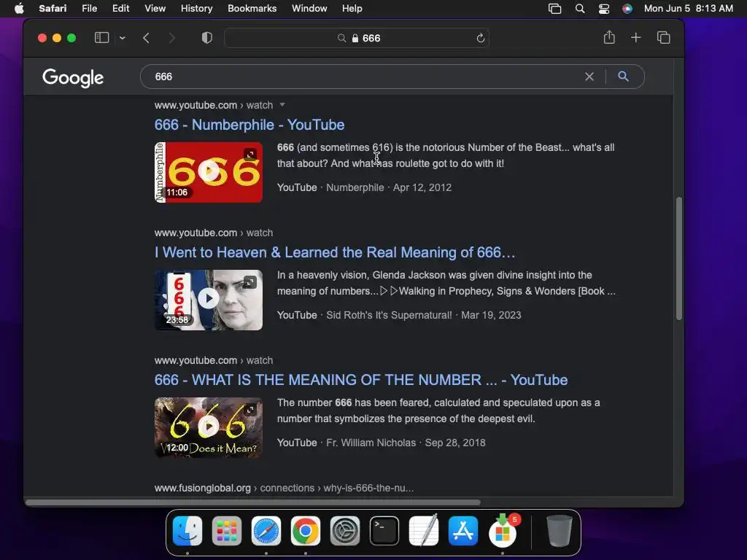Open the File menu
747x560 pixels.
pos(89,8)
